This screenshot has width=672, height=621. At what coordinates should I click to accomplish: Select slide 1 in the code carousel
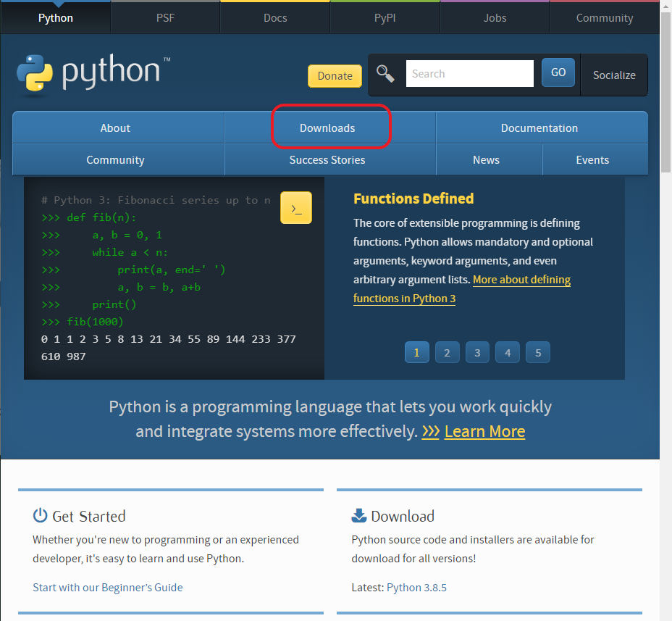[416, 353]
